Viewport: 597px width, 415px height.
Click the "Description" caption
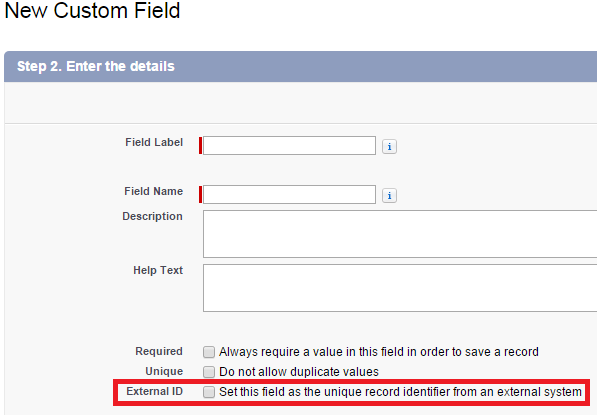tap(152, 216)
